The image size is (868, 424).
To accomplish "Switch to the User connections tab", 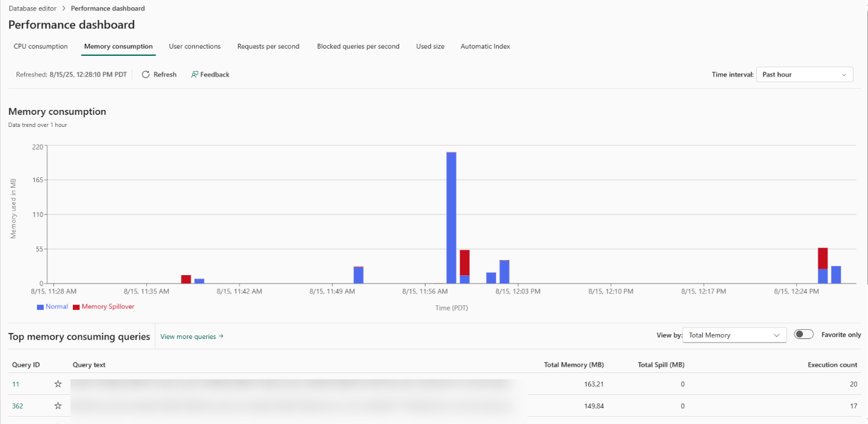I will point(194,46).
